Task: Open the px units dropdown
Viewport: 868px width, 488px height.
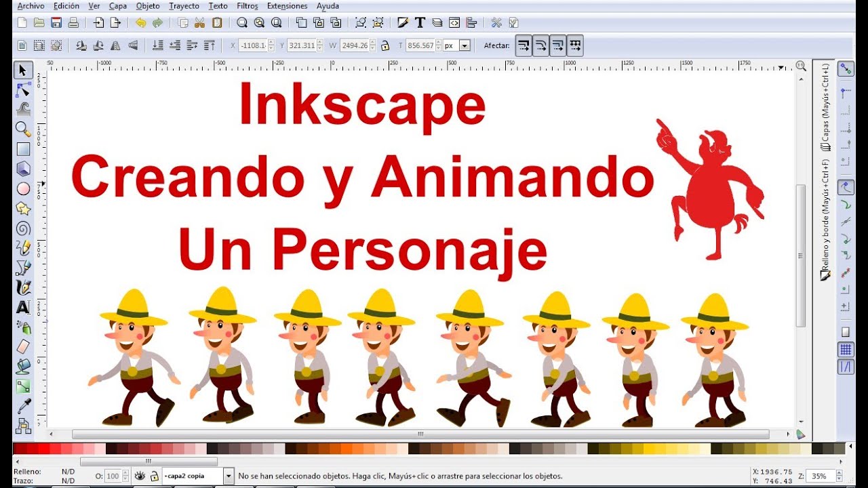Action: [x=465, y=45]
